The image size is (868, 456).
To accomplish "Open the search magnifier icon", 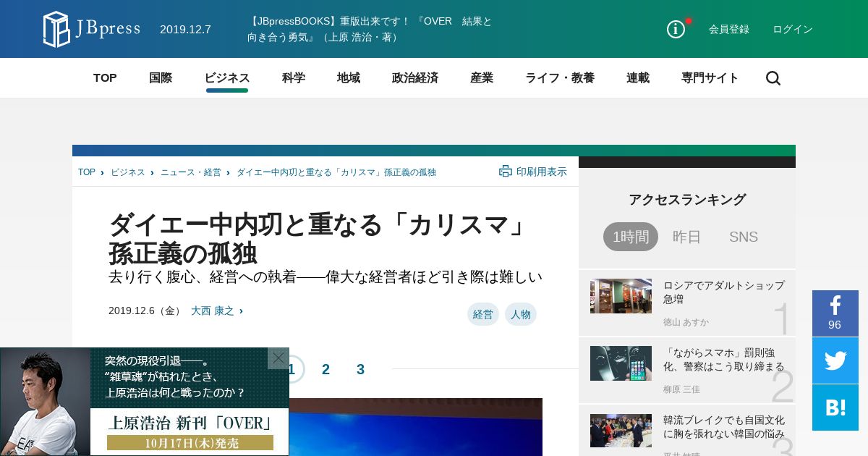I will pyautogui.click(x=773, y=78).
